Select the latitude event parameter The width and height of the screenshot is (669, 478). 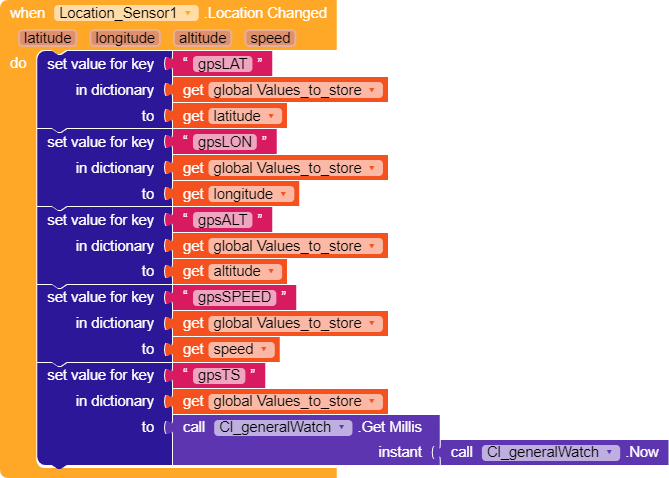pyautogui.click(x=47, y=38)
